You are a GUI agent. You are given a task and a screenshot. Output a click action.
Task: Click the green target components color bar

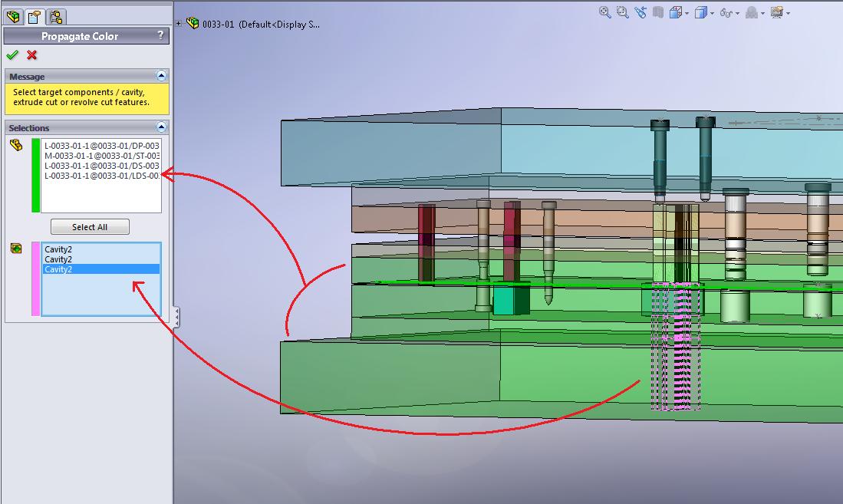(35, 175)
